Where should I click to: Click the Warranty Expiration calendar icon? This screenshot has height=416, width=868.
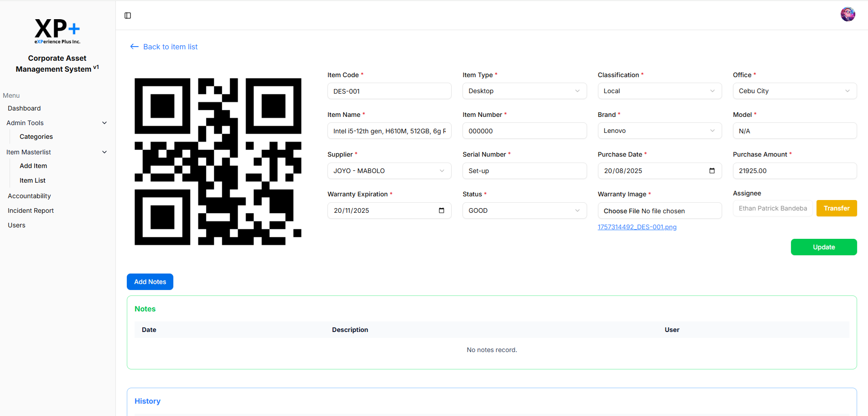[441, 211]
